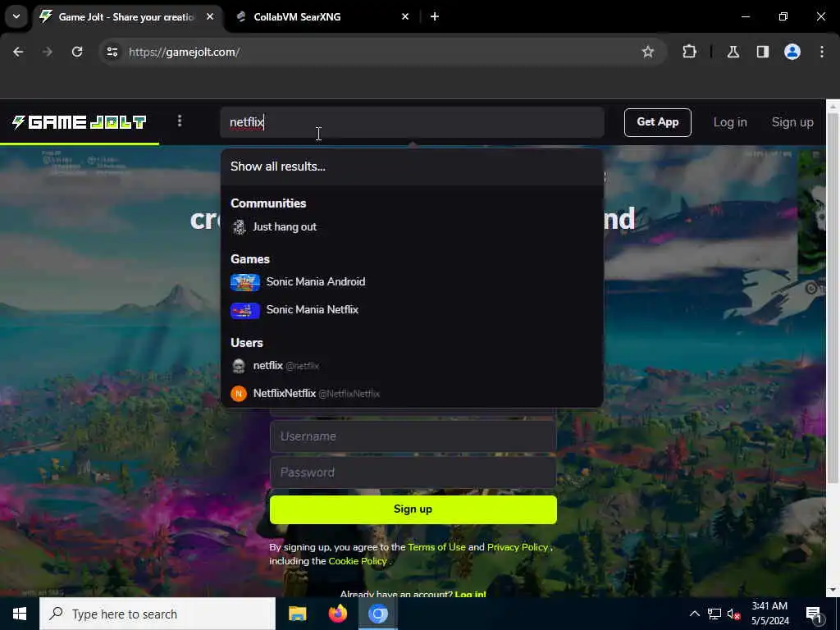Switch to the Game Jolt tab

[x=126, y=16]
